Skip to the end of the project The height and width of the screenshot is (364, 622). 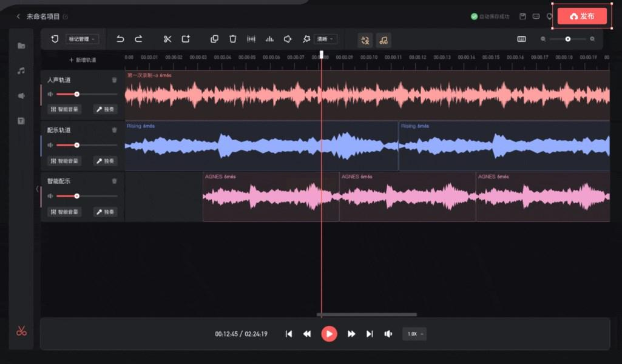(369, 334)
